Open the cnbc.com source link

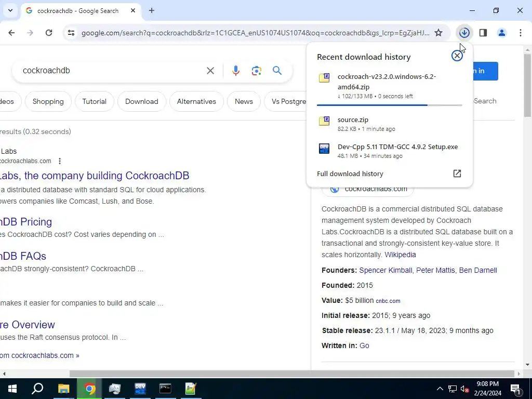(388, 301)
